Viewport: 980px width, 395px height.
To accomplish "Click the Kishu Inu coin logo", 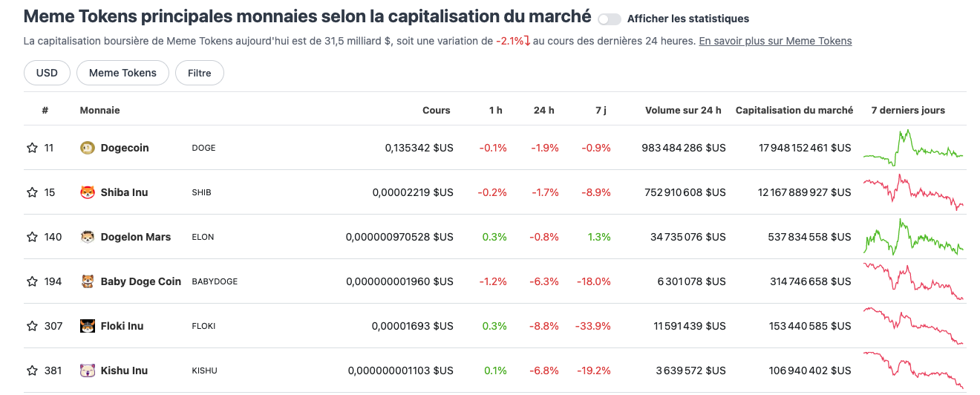I will [88, 370].
